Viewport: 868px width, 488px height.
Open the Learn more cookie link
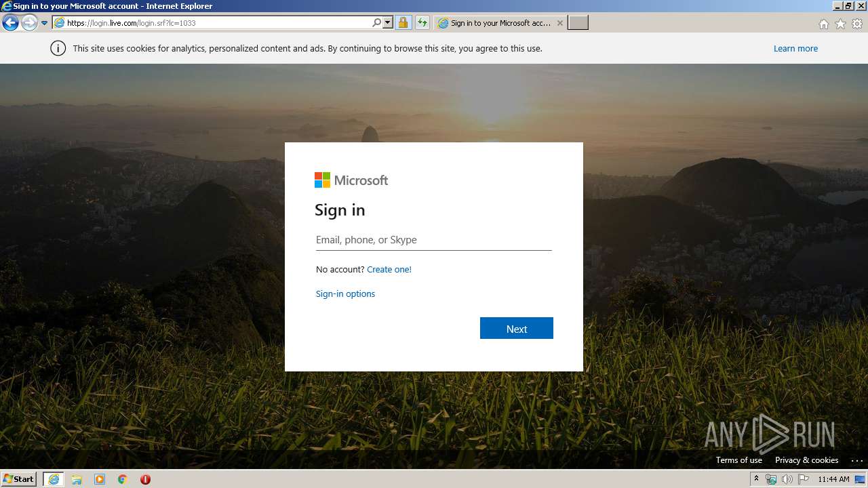(x=795, y=49)
